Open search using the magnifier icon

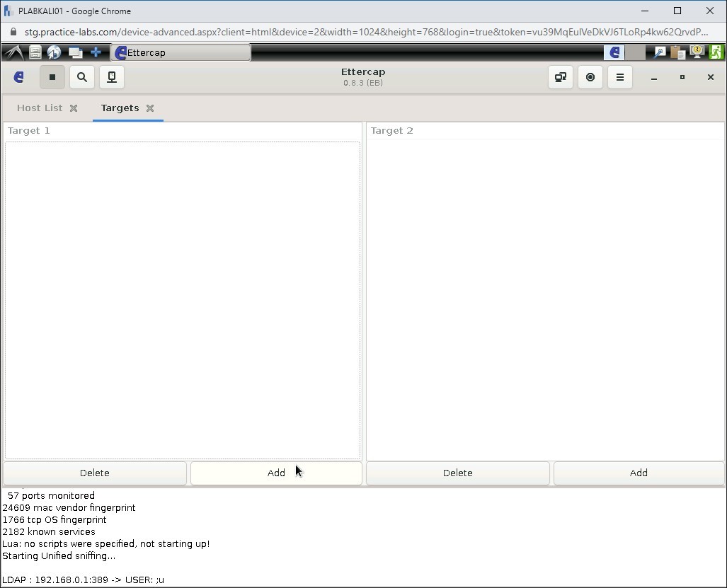pyautogui.click(x=82, y=77)
